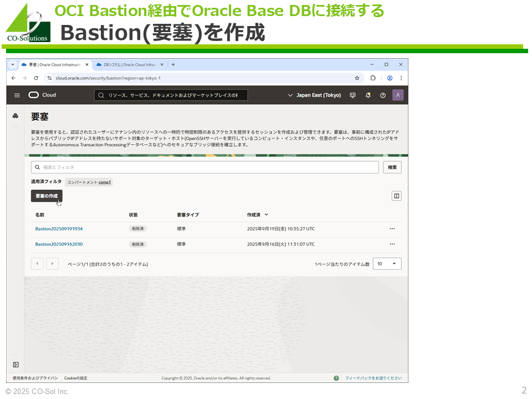The height and width of the screenshot is (399, 532).
Task: Click the 要塞の作成 button
Action: coord(47,196)
